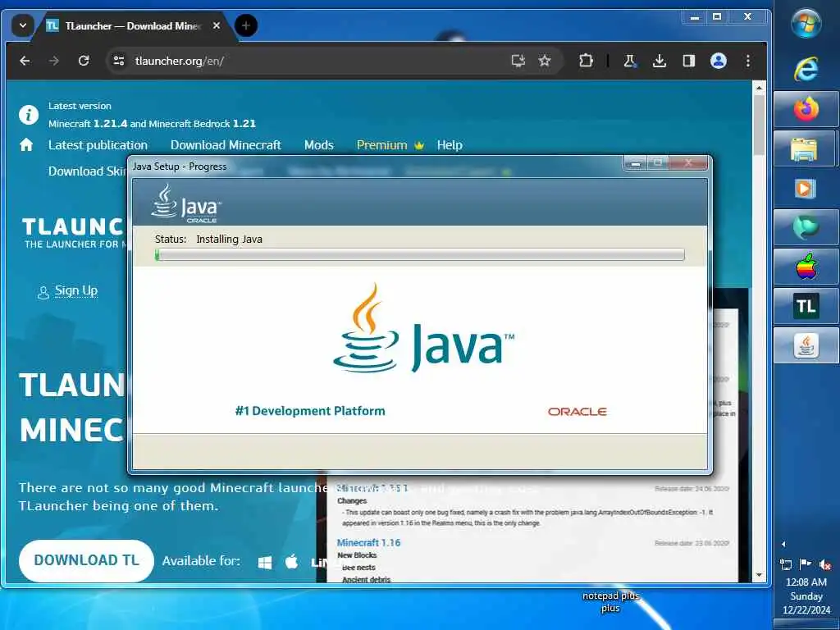
Task: Reload the TLauncher page
Action: 83,61
